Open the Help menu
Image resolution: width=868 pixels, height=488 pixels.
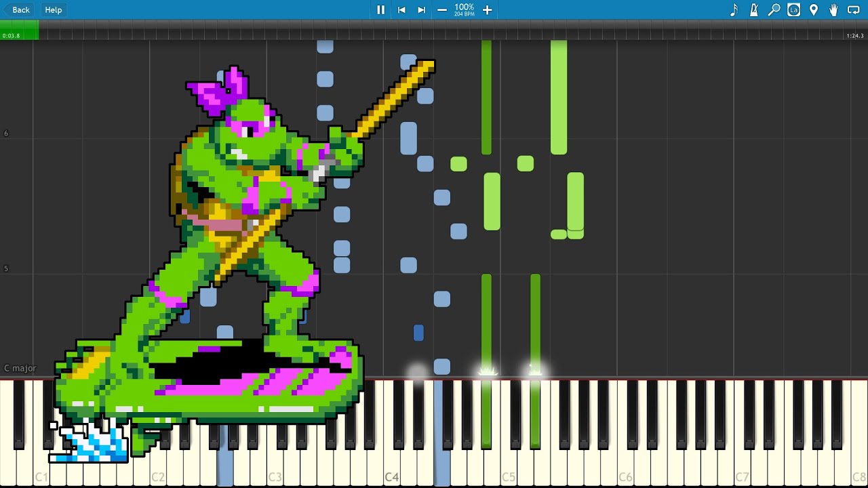pos(54,9)
